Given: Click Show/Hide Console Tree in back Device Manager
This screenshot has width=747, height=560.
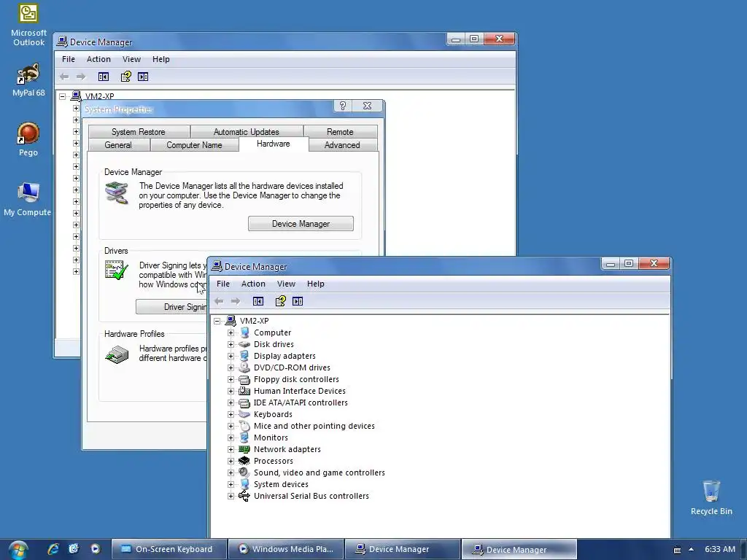Looking at the screenshot, I should 104,77.
